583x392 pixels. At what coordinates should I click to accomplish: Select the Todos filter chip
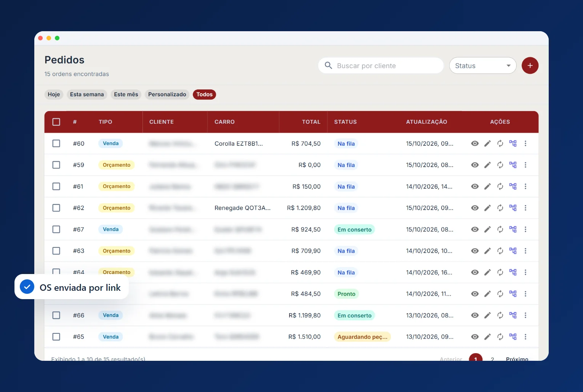pyautogui.click(x=205, y=94)
